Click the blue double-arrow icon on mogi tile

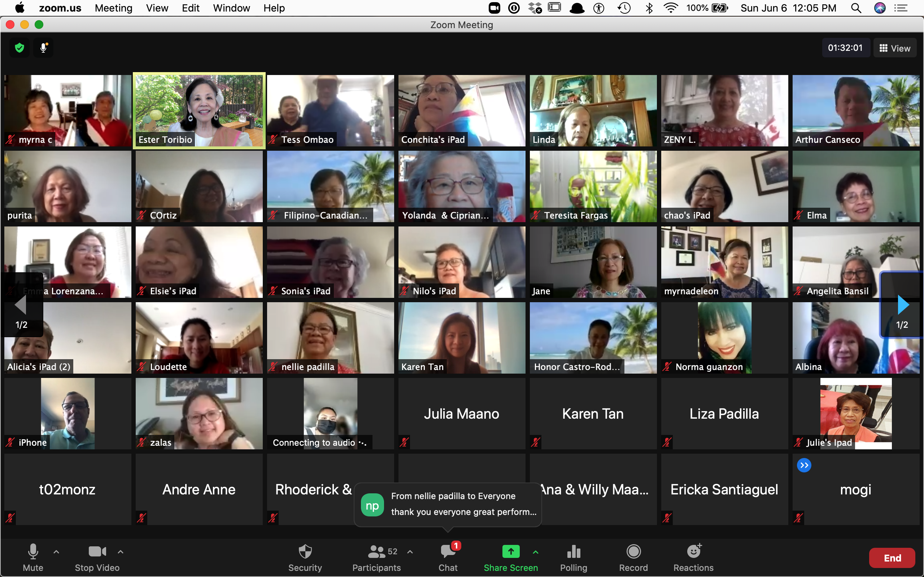[804, 465]
